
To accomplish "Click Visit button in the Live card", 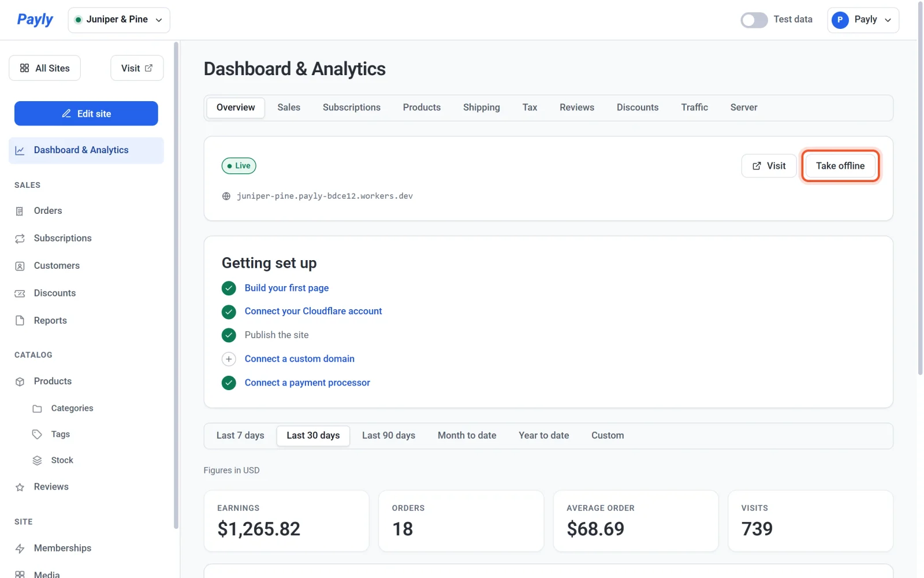I will click(769, 166).
